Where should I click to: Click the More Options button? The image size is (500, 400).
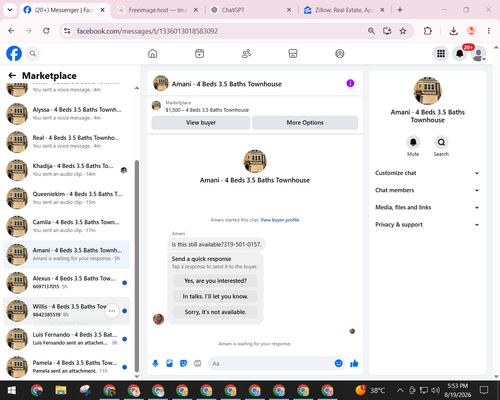(305, 123)
